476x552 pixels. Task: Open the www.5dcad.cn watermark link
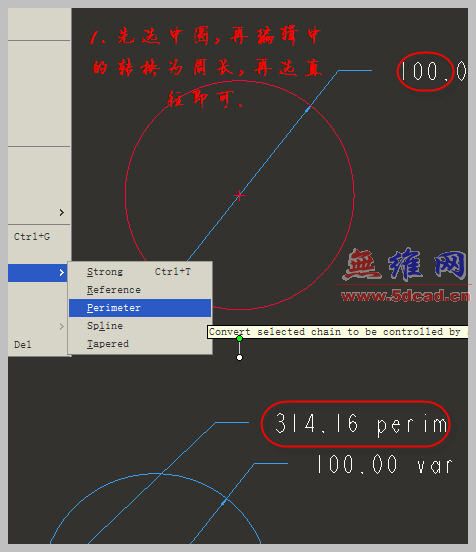406,296
